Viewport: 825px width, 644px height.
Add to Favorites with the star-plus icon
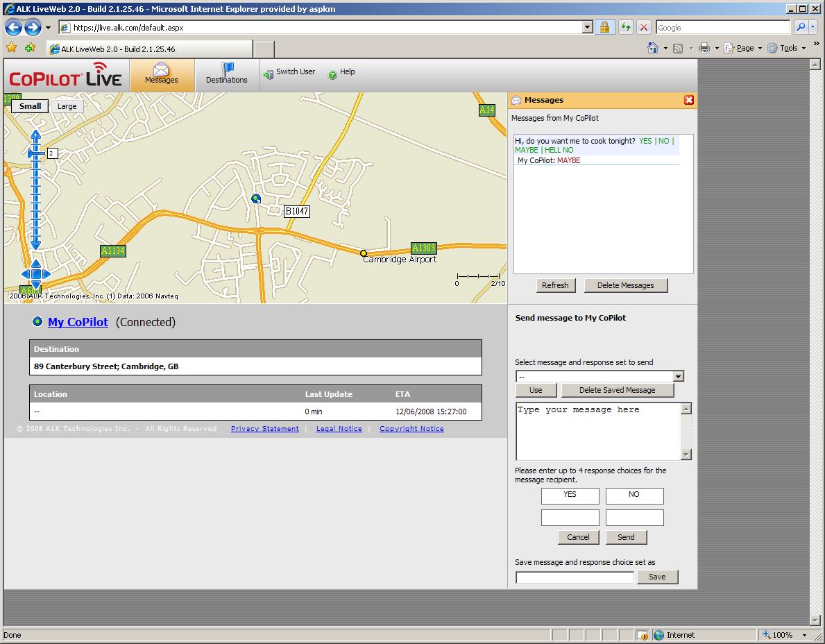[30, 48]
